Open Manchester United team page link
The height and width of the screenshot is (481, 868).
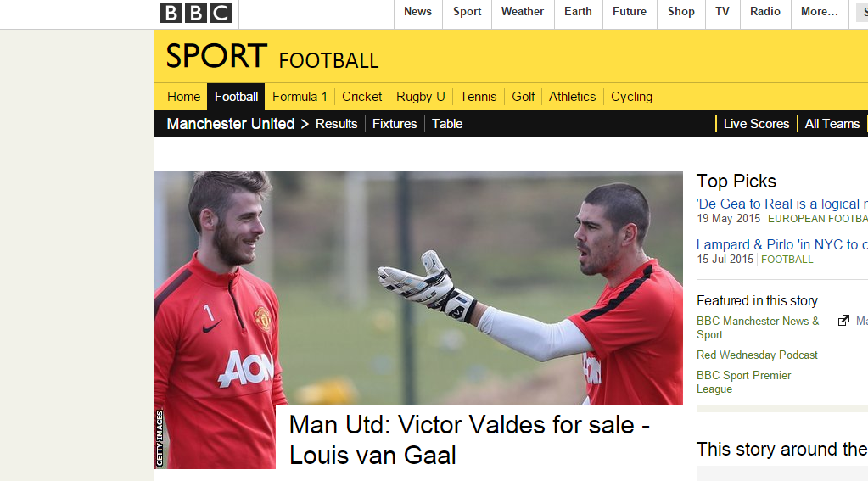pos(230,124)
